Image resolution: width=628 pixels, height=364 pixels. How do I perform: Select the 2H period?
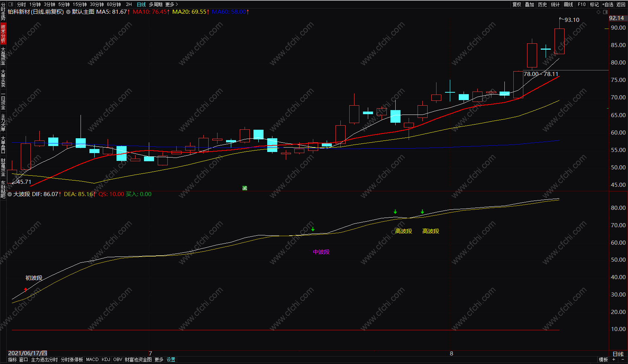click(129, 4)
